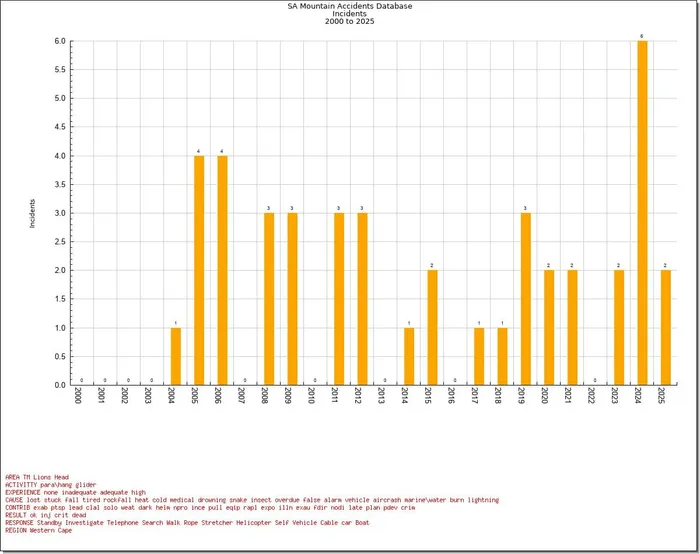This screenshot has width=700, height=554.
Task: Click the 2025 bar at right edge
Action: (x=666, y=327)
